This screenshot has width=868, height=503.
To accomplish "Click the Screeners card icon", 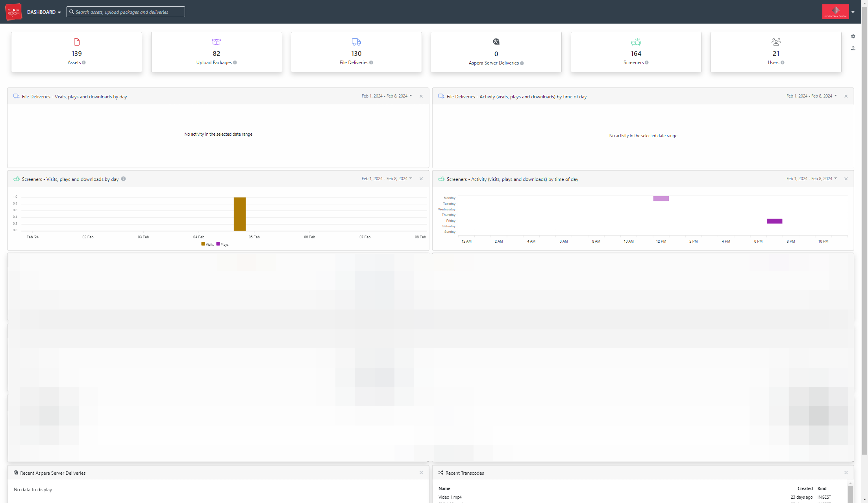I will pos(636,42).
